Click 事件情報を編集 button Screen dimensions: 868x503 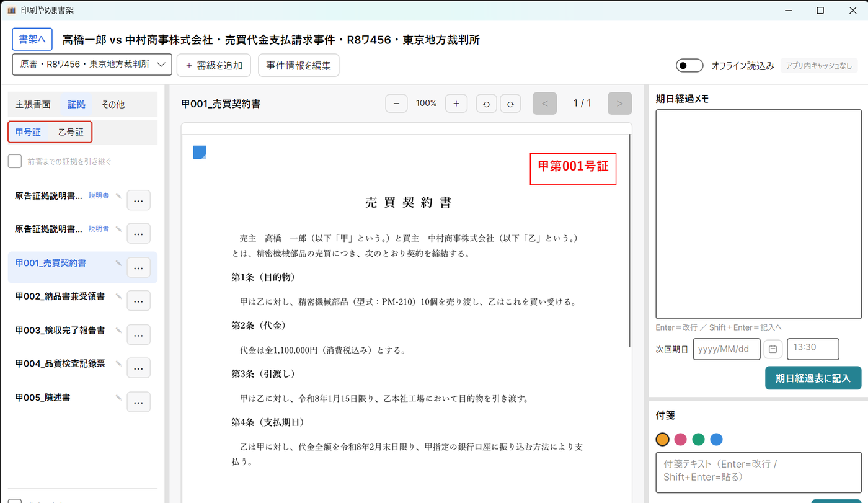(299, 65)
